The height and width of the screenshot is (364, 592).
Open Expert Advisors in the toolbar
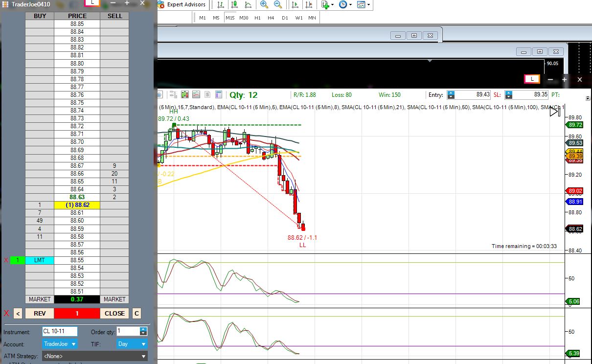pyautogui.click(x=182, y=4)
